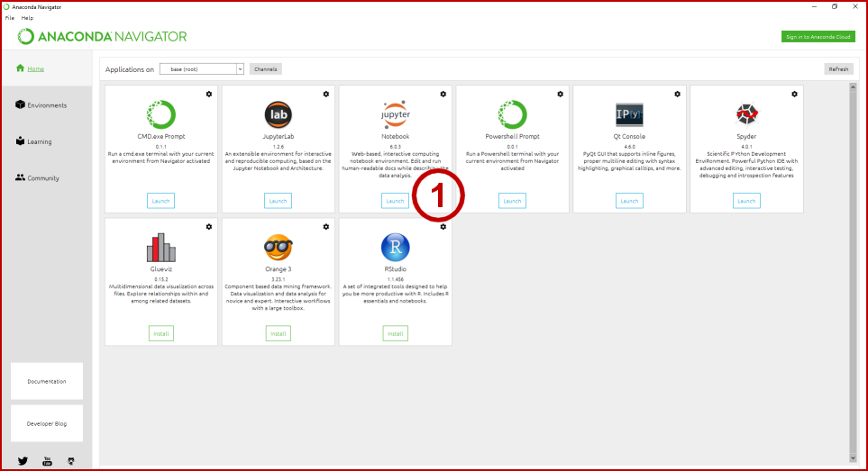Open Jupyter Notebook settings gear

[x=443, y=94]
